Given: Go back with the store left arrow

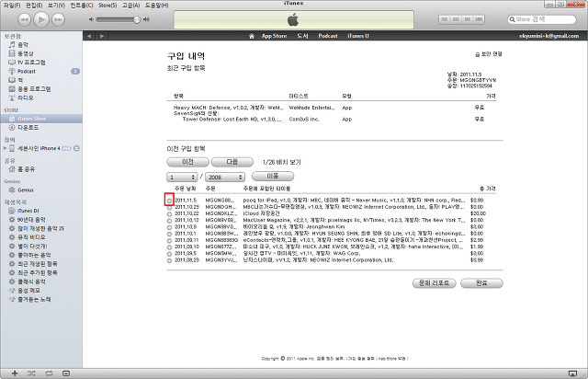Looking at the screenshot, I should click(89, 36).
